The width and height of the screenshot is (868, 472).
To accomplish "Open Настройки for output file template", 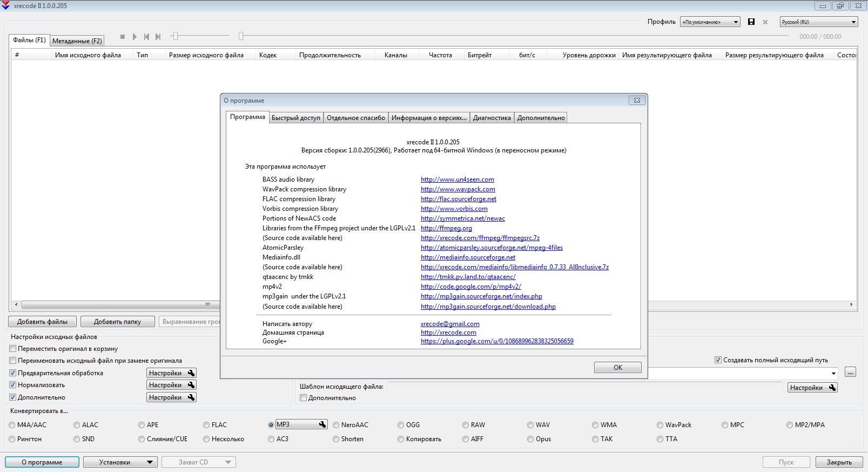I will 812,388.
